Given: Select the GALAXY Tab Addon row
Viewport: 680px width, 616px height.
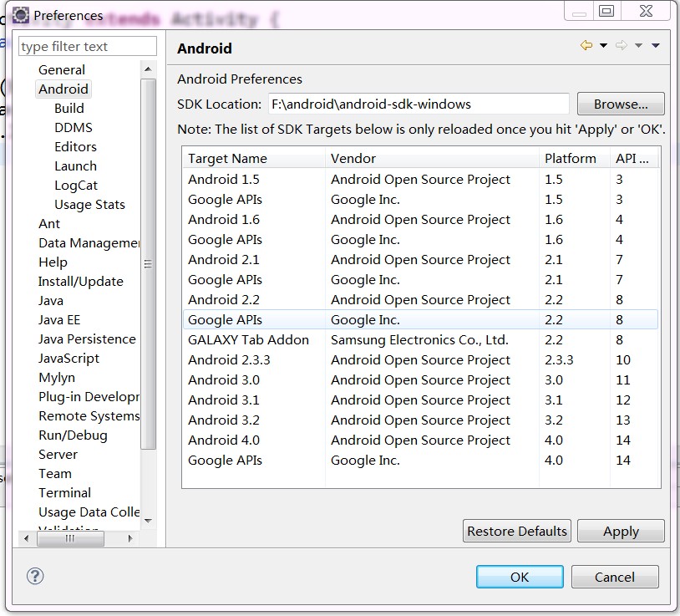Looking at the screenshot, I should click(x=248, y=340).
